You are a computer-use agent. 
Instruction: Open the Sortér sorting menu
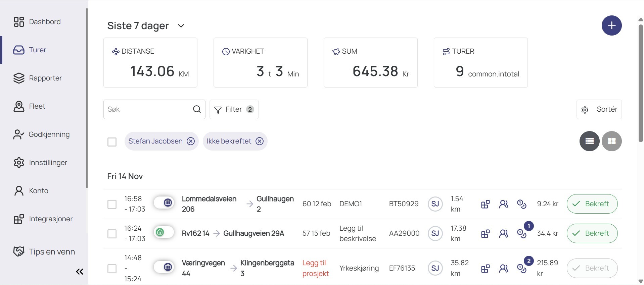click(x=599, y=109)
